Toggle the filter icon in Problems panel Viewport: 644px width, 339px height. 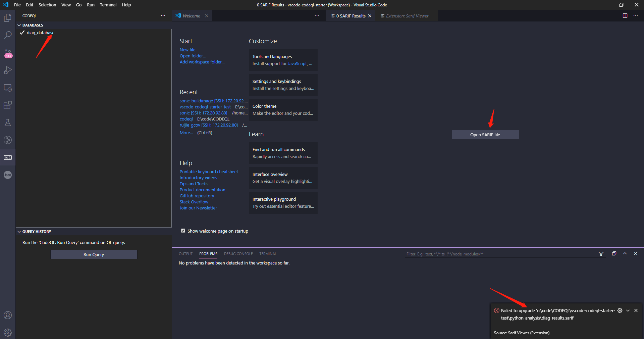[x=601, y=254]
